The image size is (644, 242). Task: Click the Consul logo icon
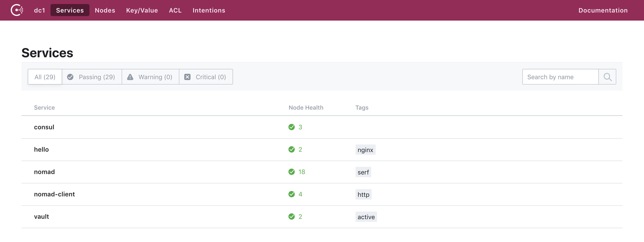click(17, 10)
